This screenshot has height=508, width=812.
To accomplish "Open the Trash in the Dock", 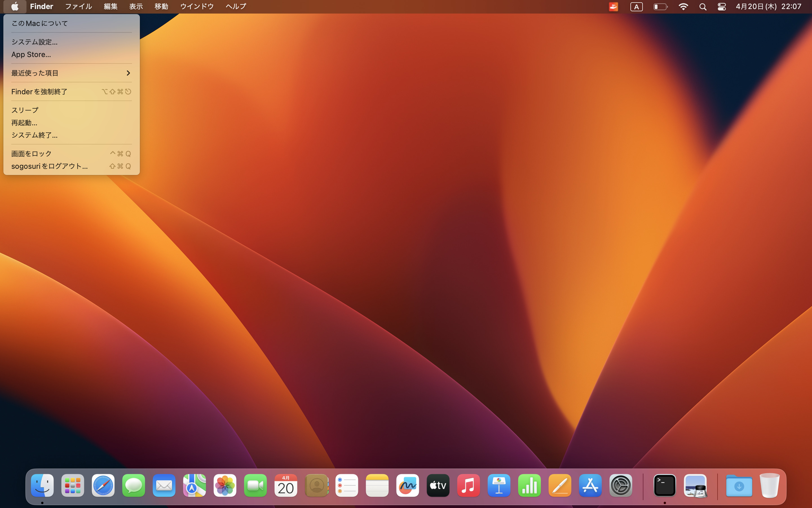I will click(770, 485).
